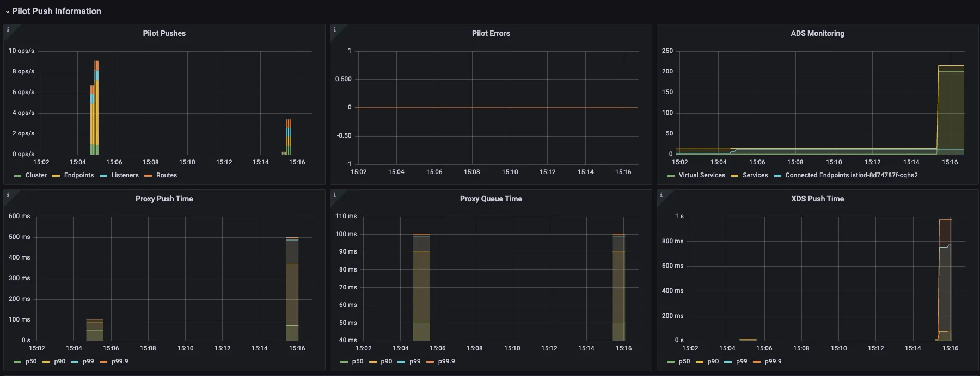This screenshot has height=376, width=980.
Task: Open info icon on Proxy Queue Time panel
Action: click(x=334, y=195)
